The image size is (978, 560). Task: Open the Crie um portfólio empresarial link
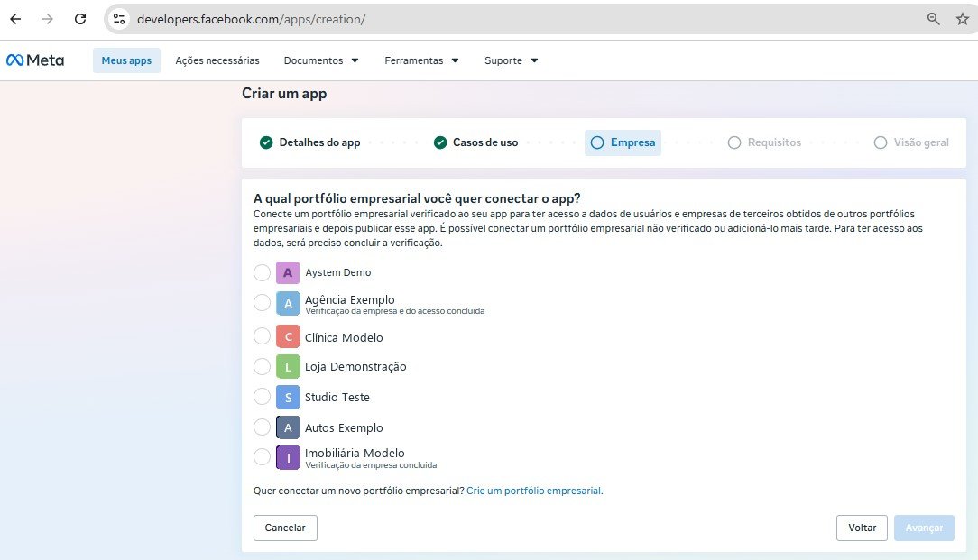click(534, 491)
